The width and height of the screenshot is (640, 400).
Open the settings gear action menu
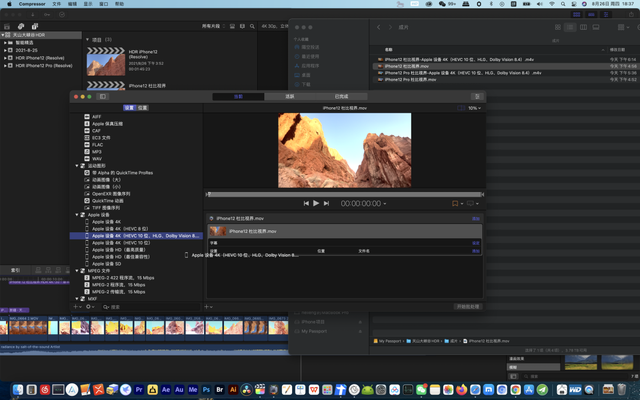coord(90,307)
